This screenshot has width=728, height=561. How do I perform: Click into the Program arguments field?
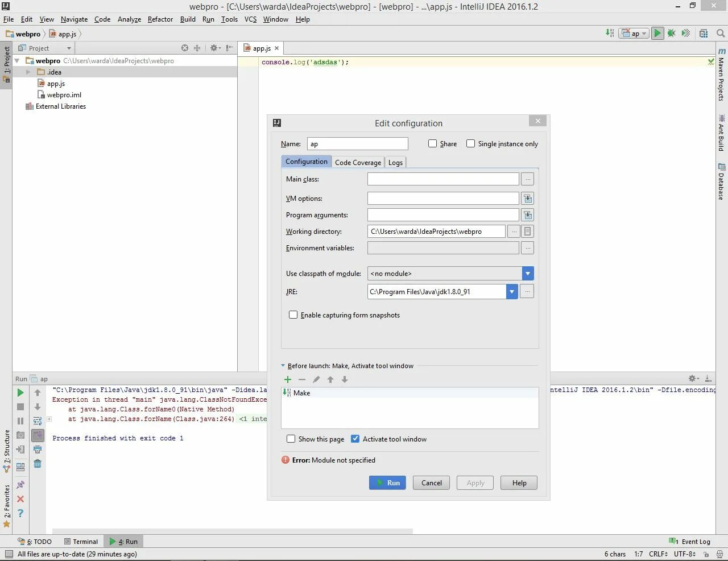pos(443,215)
